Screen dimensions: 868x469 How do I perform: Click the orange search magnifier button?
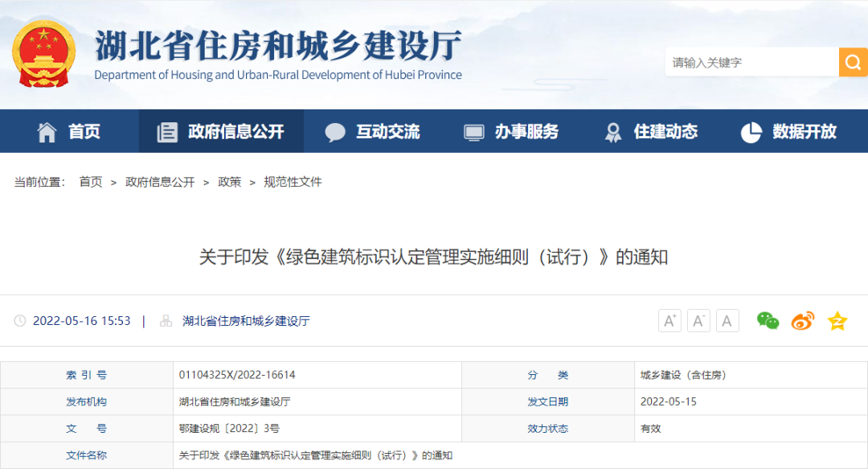point(853,62)
